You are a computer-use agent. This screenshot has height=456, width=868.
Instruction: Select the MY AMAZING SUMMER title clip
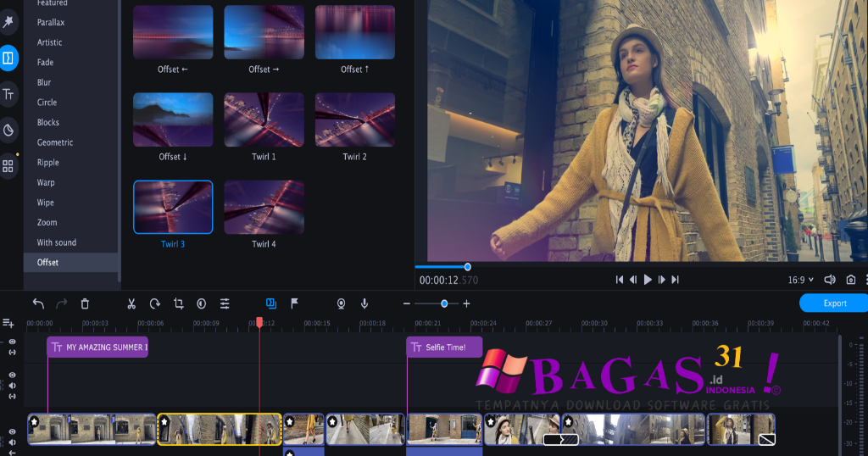[97, 347]
